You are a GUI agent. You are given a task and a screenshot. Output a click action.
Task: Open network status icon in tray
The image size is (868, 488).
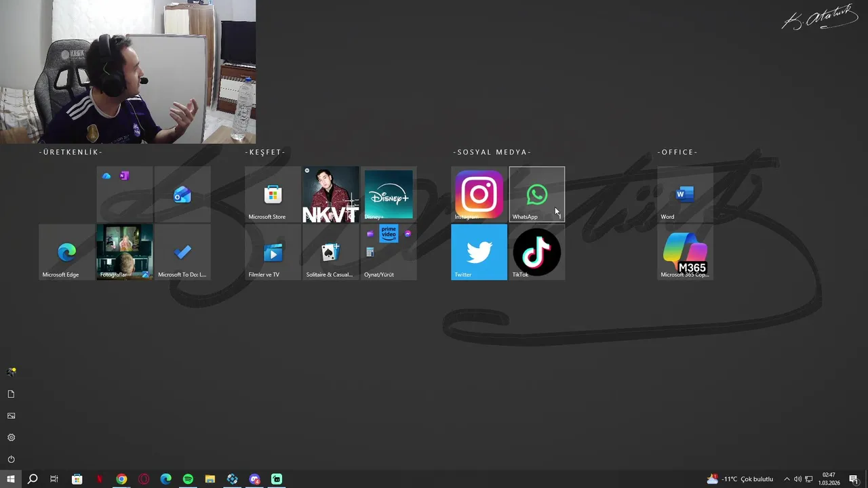809,479
